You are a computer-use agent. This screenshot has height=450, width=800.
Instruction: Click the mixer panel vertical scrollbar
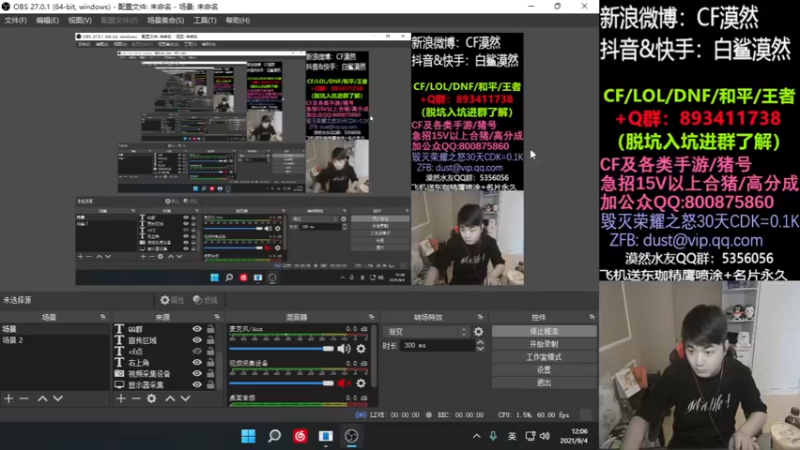(x=375, y=357)
